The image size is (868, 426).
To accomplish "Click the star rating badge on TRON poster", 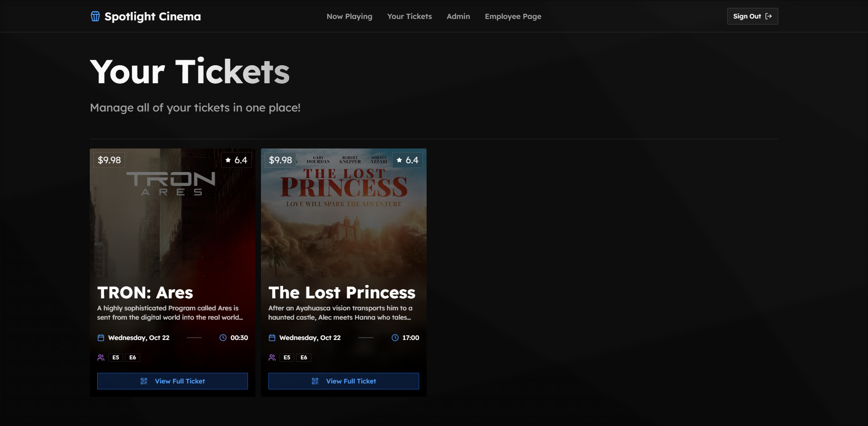I will tap(236, 160).
